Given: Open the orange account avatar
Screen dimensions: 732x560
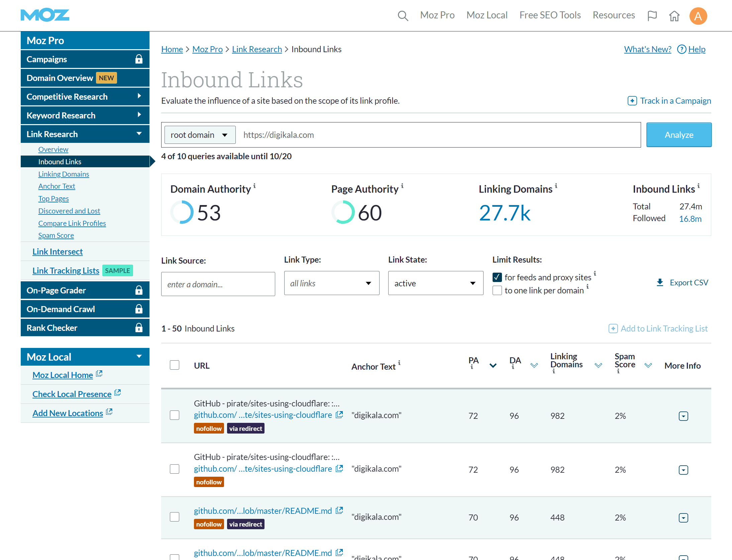Looking at the screenshot, I should pyautogui.click(x=698, y=16).
